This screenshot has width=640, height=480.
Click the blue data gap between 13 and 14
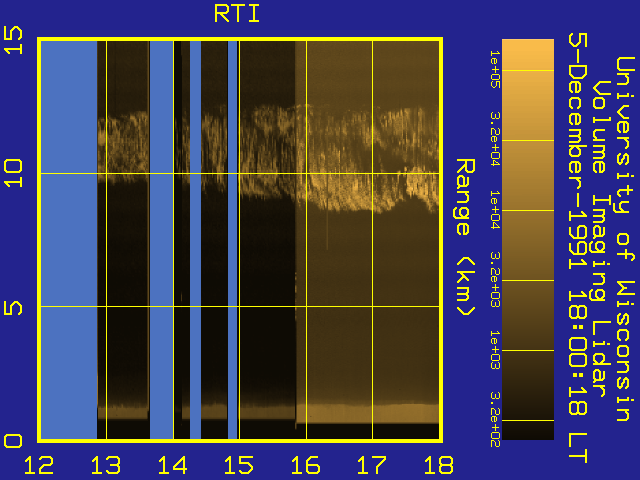pos(161,240)
